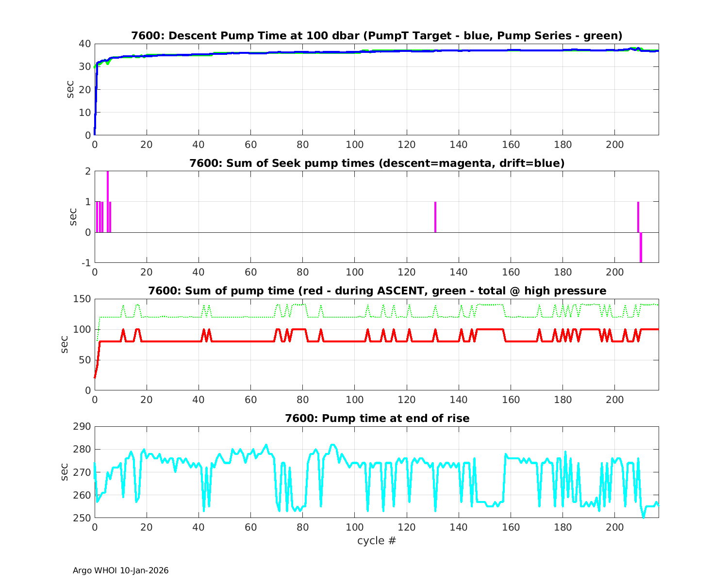Click the 'sec' y-axis label of top plot
This screenshot has height=582, width=728.
pos(70,89)
